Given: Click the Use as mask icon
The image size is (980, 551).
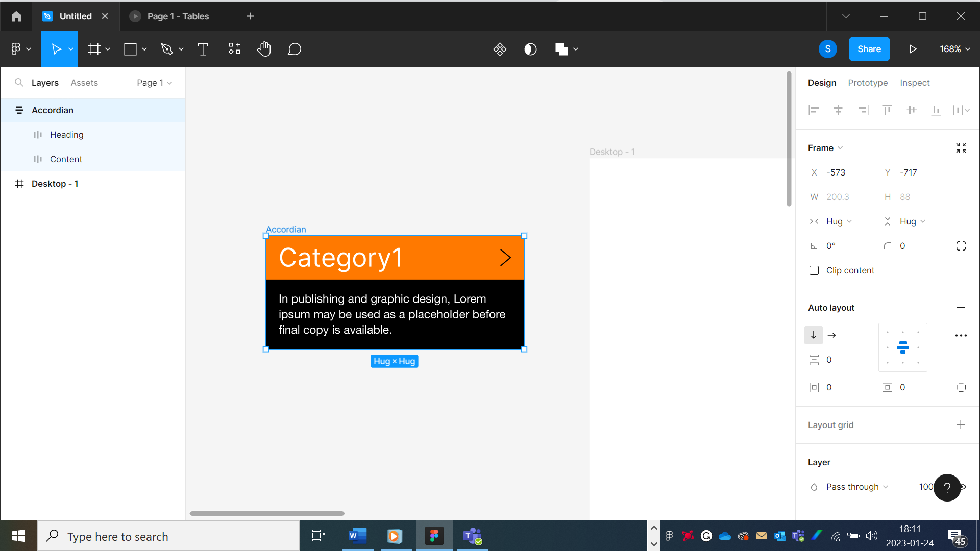Looking at the screenshot, I should 530,49.
